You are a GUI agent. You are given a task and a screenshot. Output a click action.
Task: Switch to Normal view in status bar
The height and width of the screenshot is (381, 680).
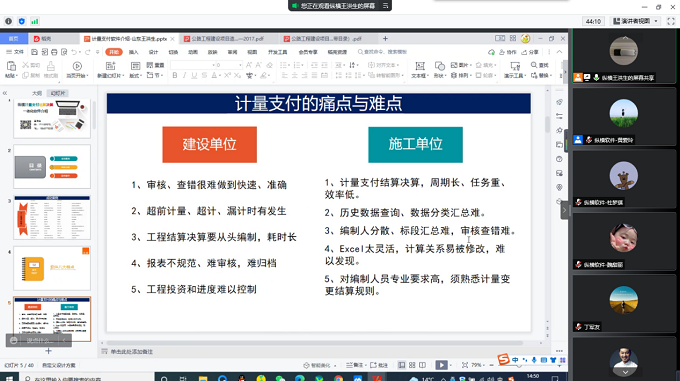tap(402, 365)
